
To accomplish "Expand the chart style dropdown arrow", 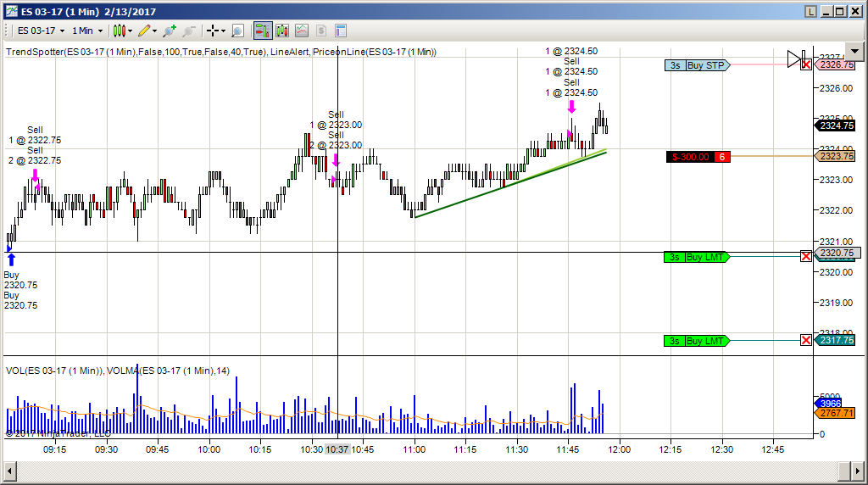I will (x=131, y=31).
